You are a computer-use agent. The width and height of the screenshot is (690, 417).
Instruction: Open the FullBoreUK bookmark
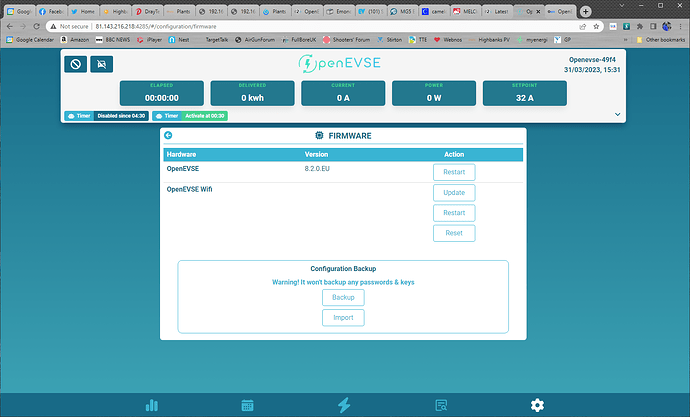tap(299, 40)
